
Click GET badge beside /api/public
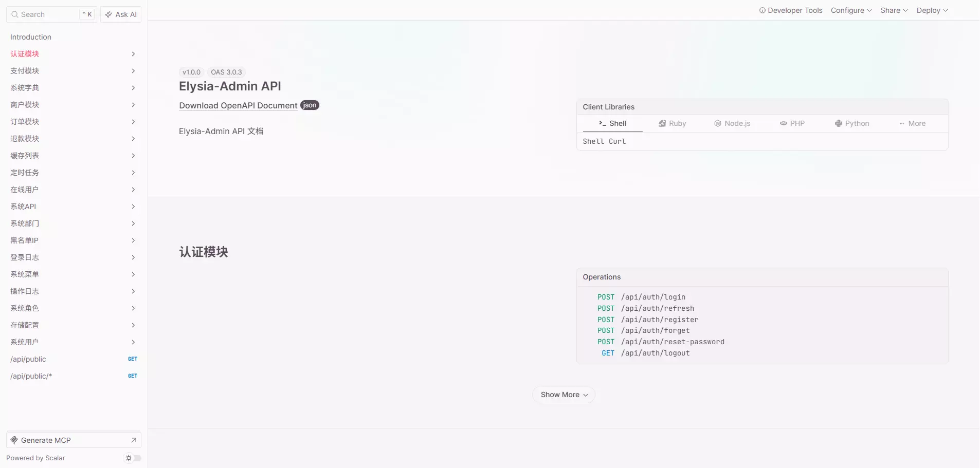[x=133, y=359]
